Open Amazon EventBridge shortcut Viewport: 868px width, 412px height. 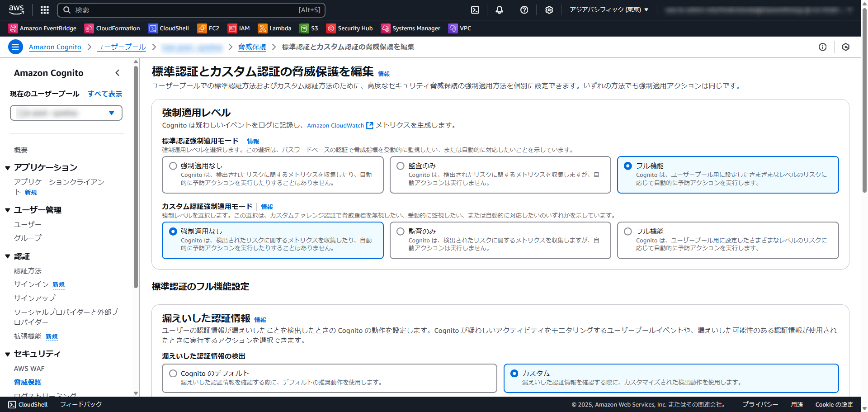42,28
